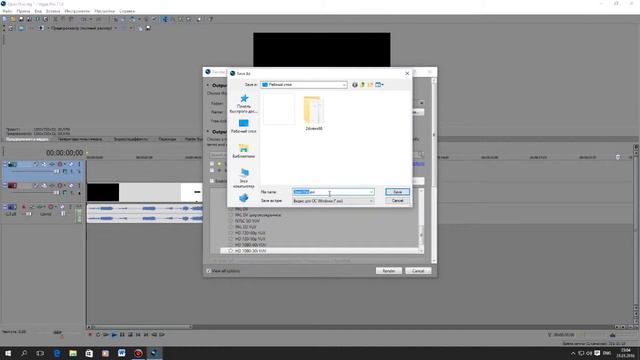Screen dimensions: 640x360
Task: Click Stop in the transport bar
Action: pyautogui.click(x=130, y=335)
